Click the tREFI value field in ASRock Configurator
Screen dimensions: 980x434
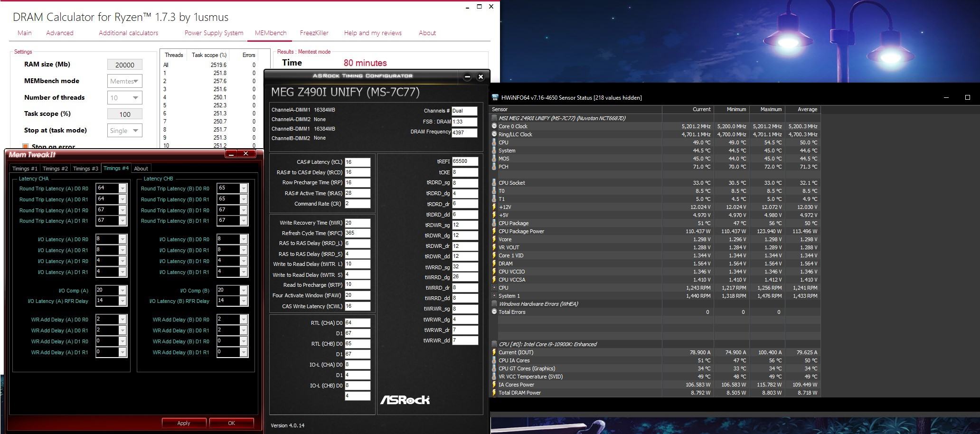[x=465, y=161]
